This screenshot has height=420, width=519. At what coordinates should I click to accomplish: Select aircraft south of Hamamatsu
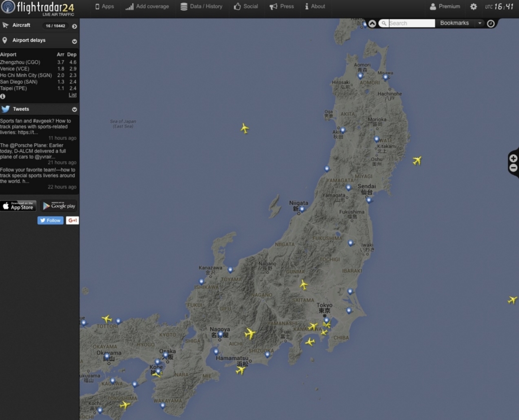tap(241, 370)
